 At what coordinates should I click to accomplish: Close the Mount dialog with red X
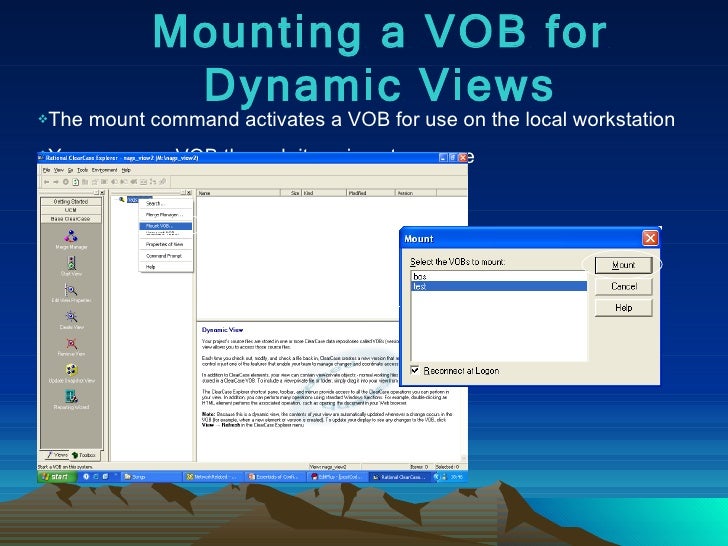pyautogui.click(x=650, y=238)
